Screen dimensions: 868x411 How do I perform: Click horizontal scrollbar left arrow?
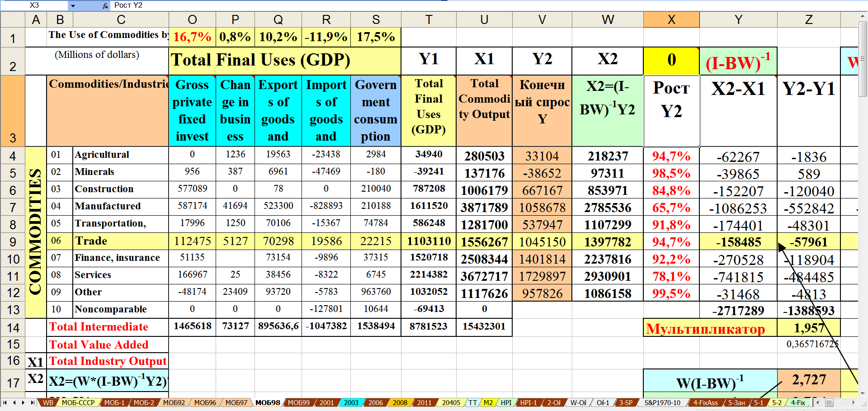point(817,402)
